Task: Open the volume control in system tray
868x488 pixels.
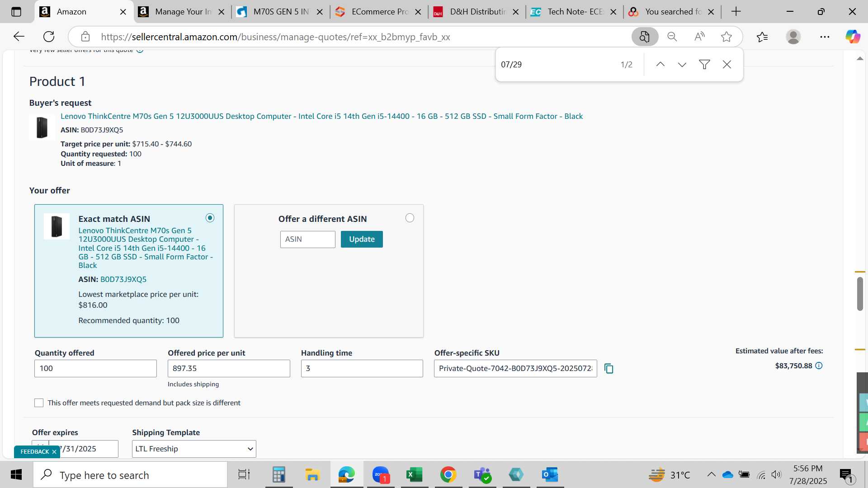Action: (776, 474)
